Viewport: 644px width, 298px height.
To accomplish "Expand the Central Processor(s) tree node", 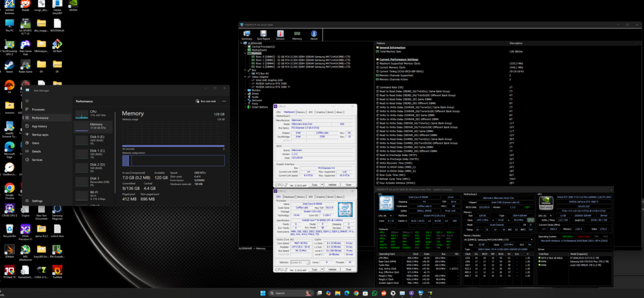I will point(247,46).
